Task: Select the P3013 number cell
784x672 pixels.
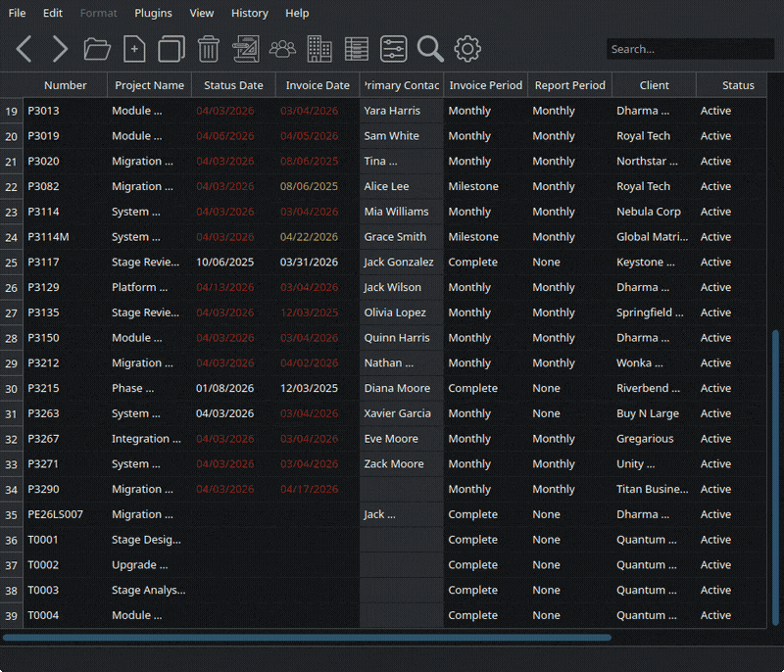Action: [x=66, y=111]
